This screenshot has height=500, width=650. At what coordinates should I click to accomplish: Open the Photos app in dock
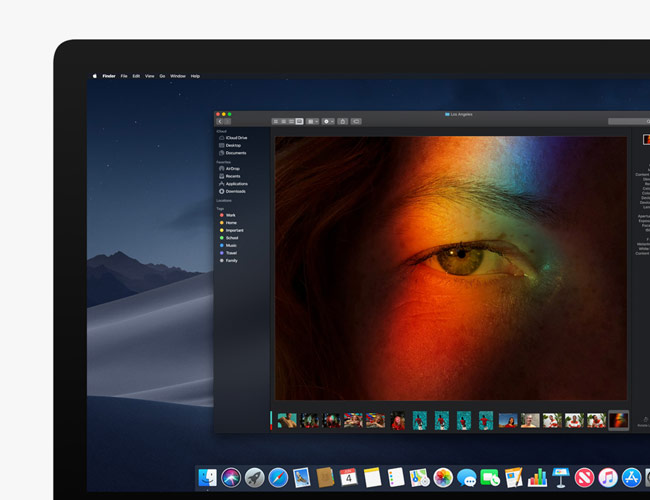[x=442, y=478]
